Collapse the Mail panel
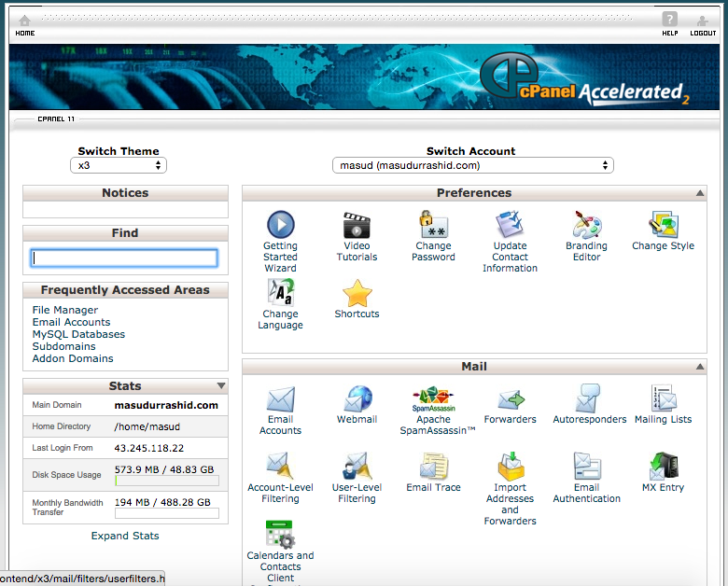This screenshot has height=586, width=728. 700,367
